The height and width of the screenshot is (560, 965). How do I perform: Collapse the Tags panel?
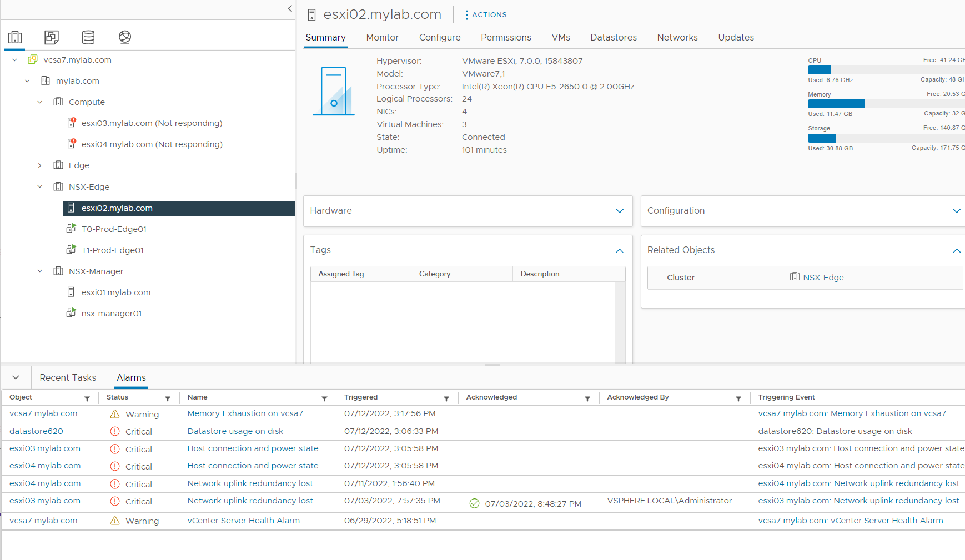tap(620, 251)
